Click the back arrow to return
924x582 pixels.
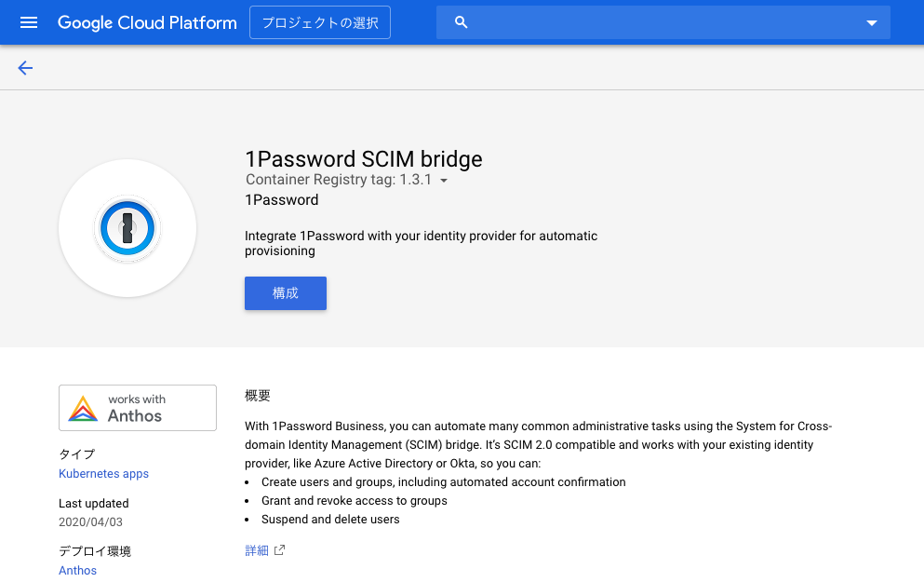pos(25,68)
